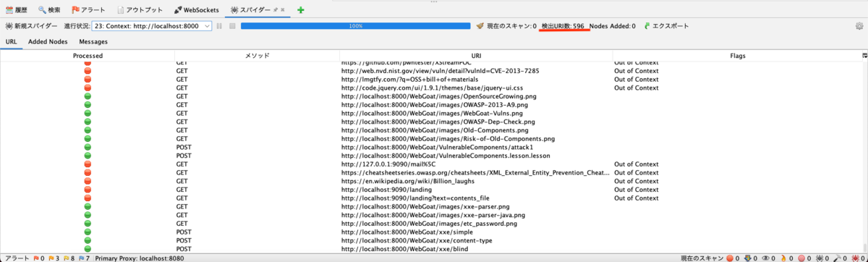Screen dimensions: 868x262
Task: Open the Messages sub-tab
Action: (x=93, y=42)
